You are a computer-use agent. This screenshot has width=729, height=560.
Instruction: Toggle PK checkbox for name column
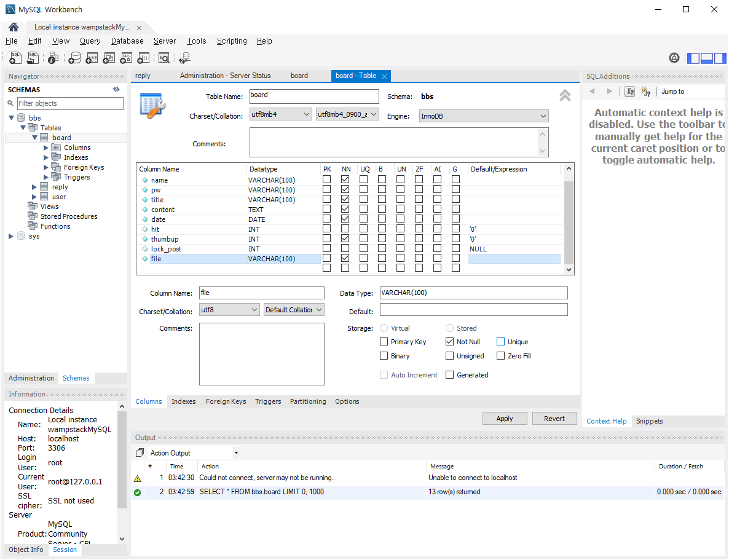tap(327, 179)
